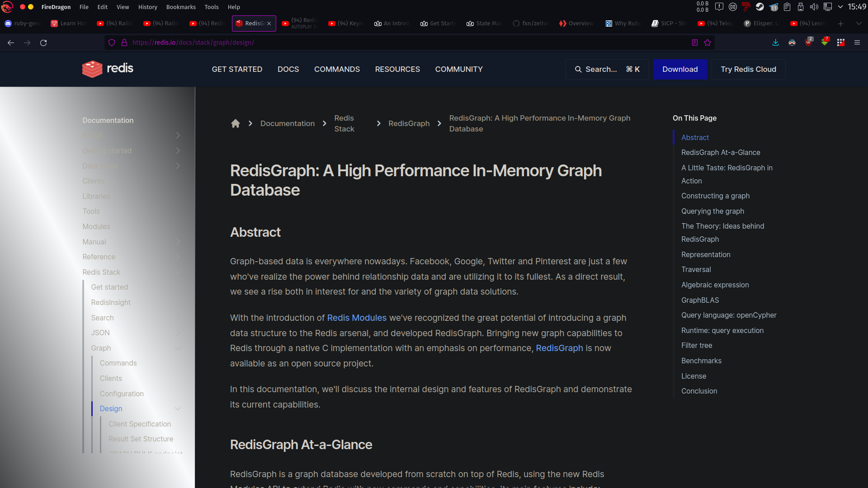Jump to GraphBLAS section link
This screenshot has width=868, height=488.
700,300
